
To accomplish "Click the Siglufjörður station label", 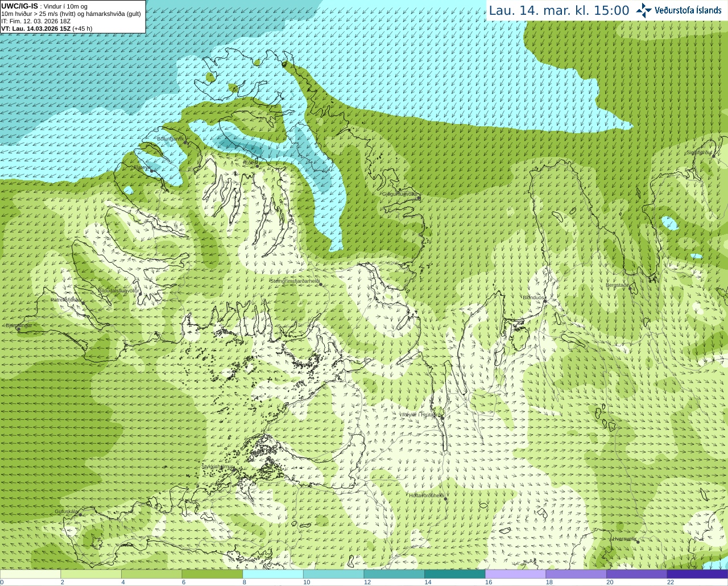I will click(699, 152).
